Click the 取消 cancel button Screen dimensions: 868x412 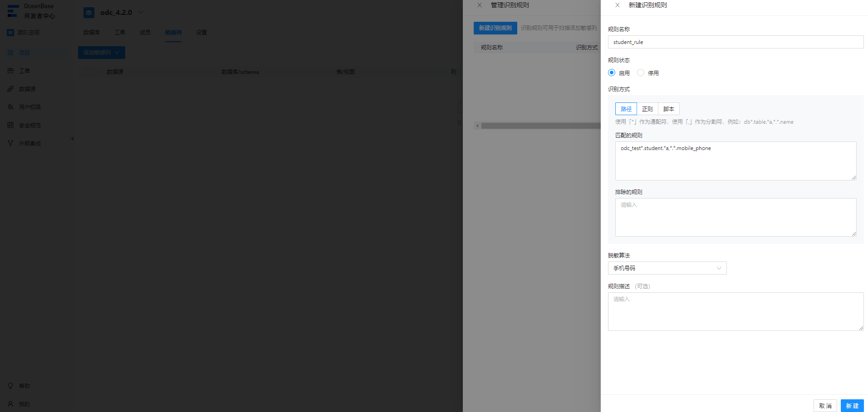[825, 406]
